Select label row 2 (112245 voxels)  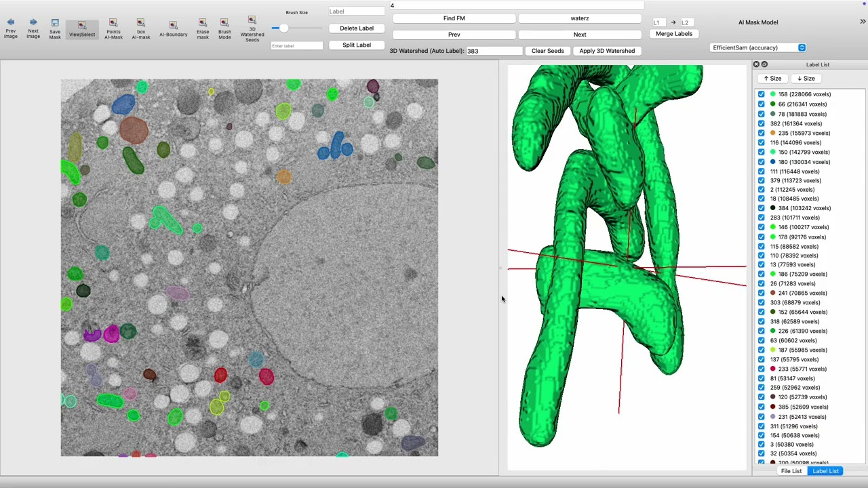click(810, 190)
